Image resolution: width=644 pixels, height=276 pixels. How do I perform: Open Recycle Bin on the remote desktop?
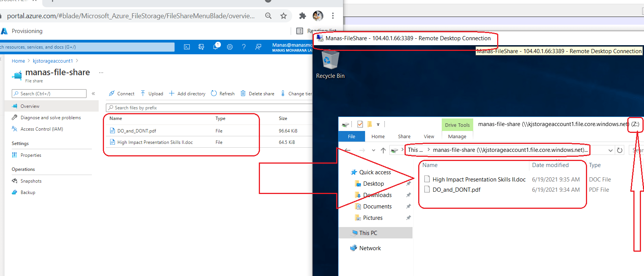tap(330, 65)
